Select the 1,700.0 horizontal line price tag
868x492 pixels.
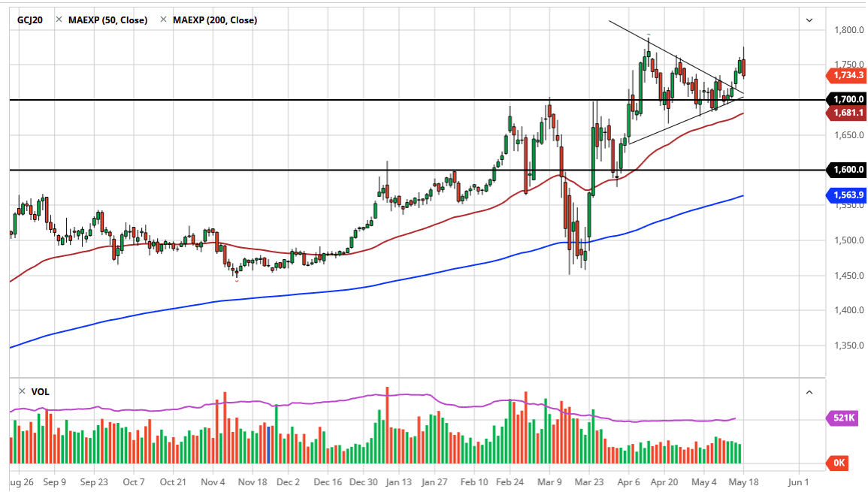pos(845,99)
